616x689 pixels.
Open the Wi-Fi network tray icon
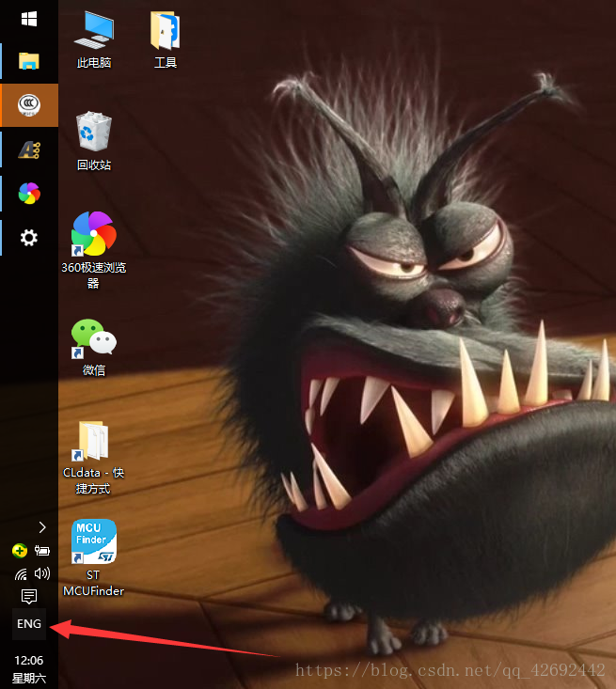[21, 573]
